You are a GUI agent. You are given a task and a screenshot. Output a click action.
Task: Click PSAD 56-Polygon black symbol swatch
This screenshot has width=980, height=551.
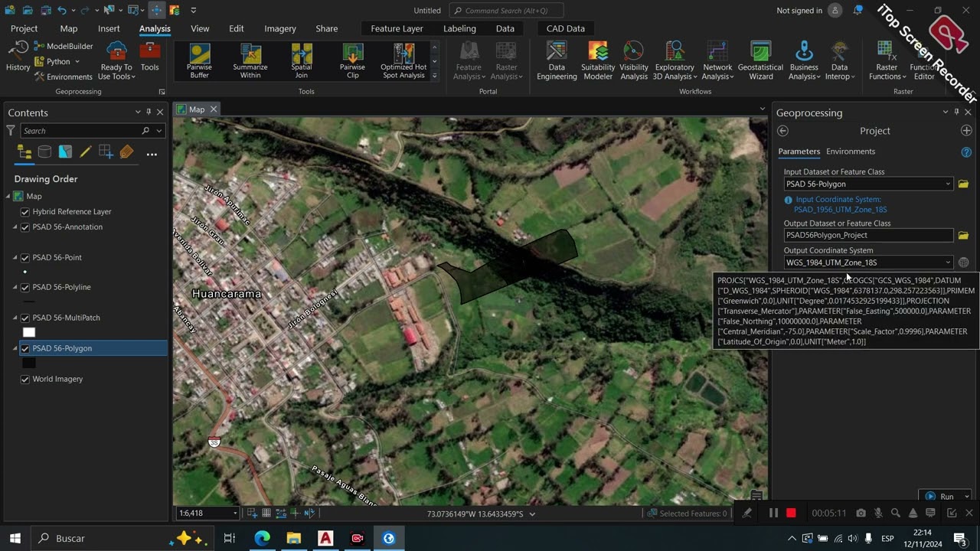pyautogui.click(x=29, y=363)
